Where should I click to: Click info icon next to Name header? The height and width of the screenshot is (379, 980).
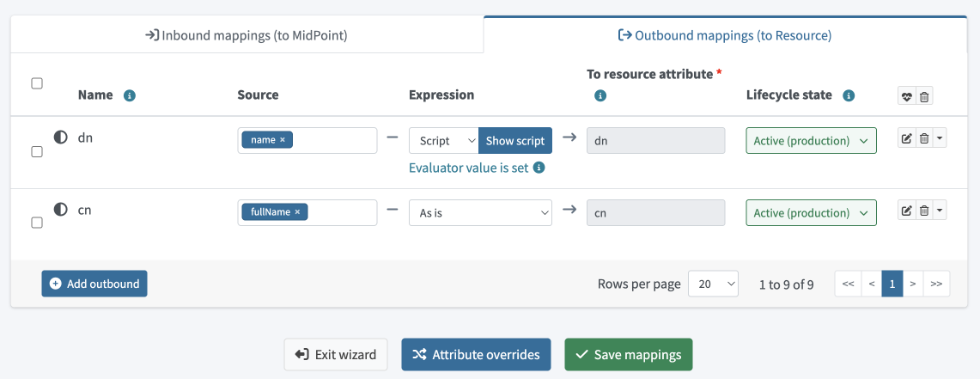(x=129, y=95)
